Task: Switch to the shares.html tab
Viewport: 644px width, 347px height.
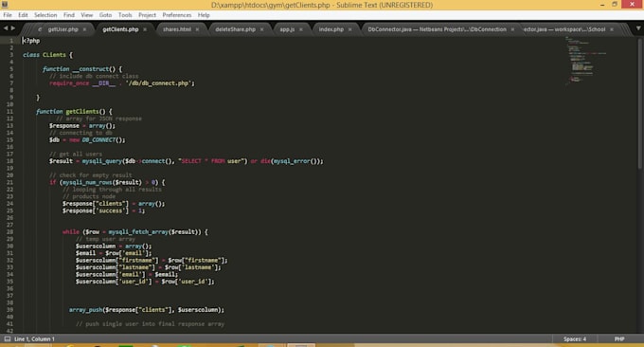Action: (x=176, y=29)
